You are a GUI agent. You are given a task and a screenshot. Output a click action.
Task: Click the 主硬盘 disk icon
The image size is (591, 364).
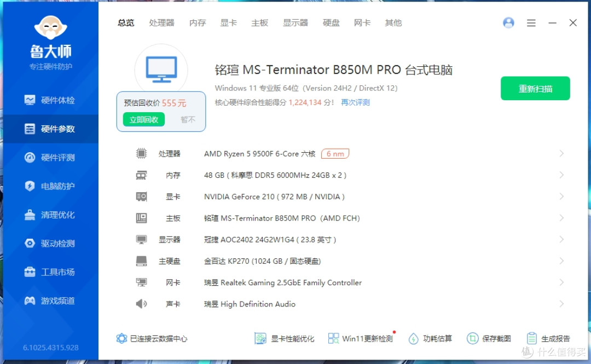(x=141, y=261)
